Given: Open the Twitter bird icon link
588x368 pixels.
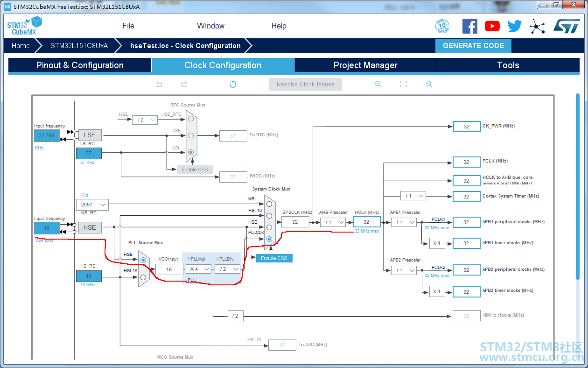Looking at the screenshot, I should [x=514, y=26].
